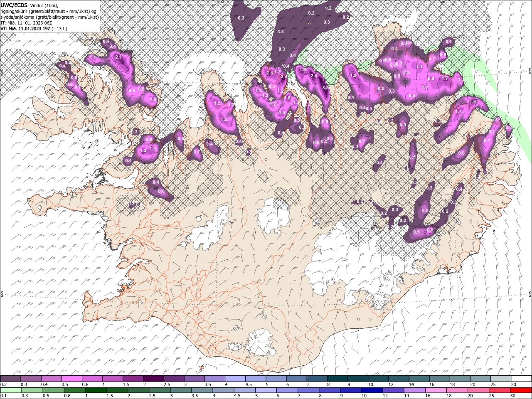Pick the violet rain scale swatch labeled 14
This screenshot has width=532, height=399.
tap(414, 390)
